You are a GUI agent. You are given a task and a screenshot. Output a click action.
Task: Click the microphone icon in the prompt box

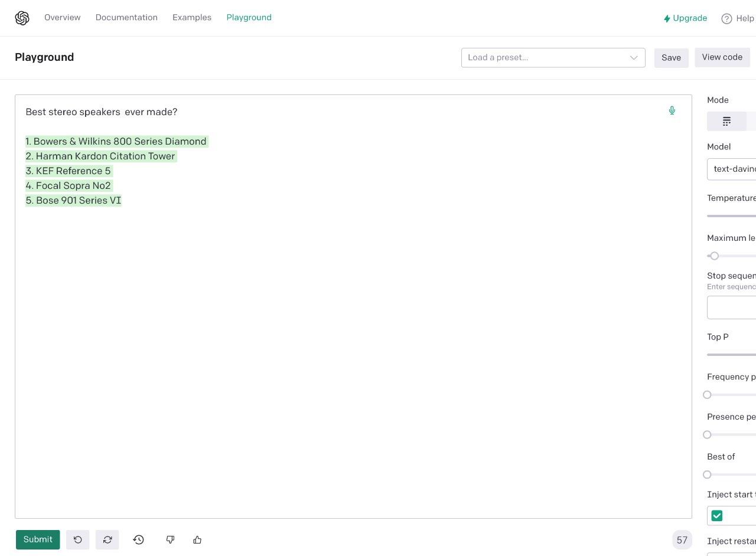click(x=672, y=110)
